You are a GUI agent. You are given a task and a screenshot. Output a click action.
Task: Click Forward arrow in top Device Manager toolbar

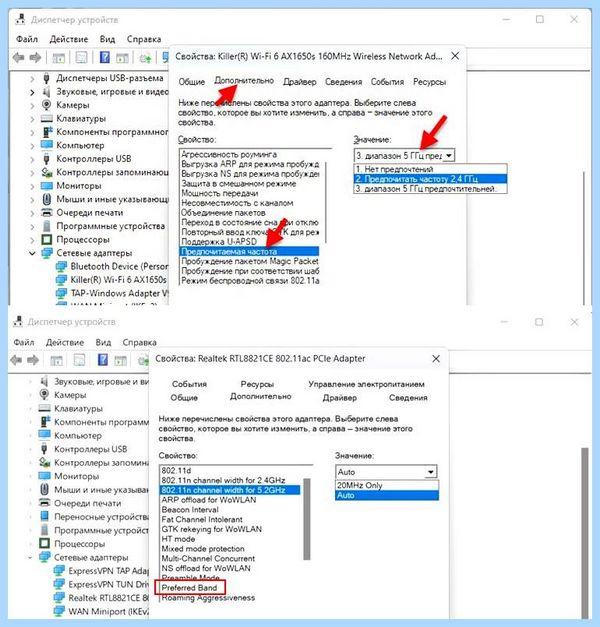click(x=35, y=58)
